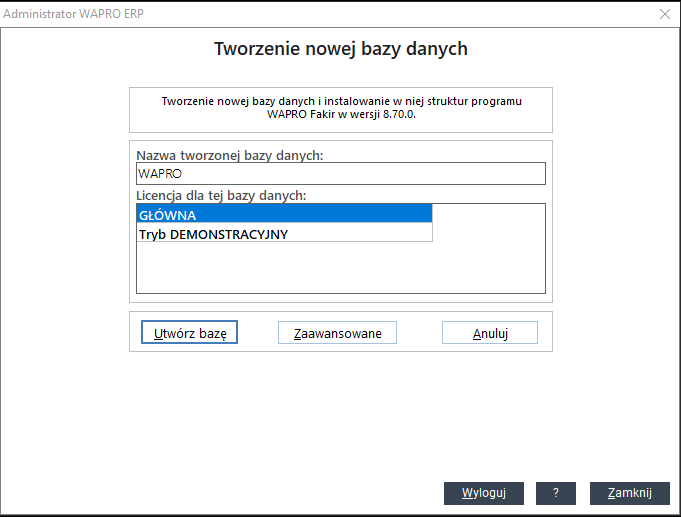The width and height of the screenshot is (681, 517).
Task: Log out using the Wyloguj button
Action: click(484, 493)
